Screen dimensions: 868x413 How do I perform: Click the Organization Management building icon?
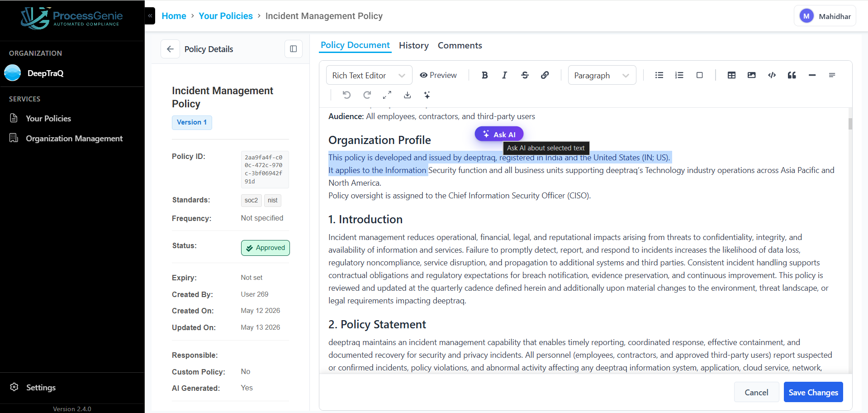click(14, 138)
